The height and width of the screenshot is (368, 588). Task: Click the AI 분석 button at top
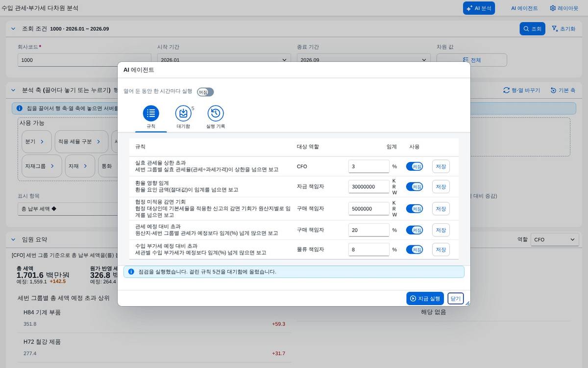pos(479,8)
